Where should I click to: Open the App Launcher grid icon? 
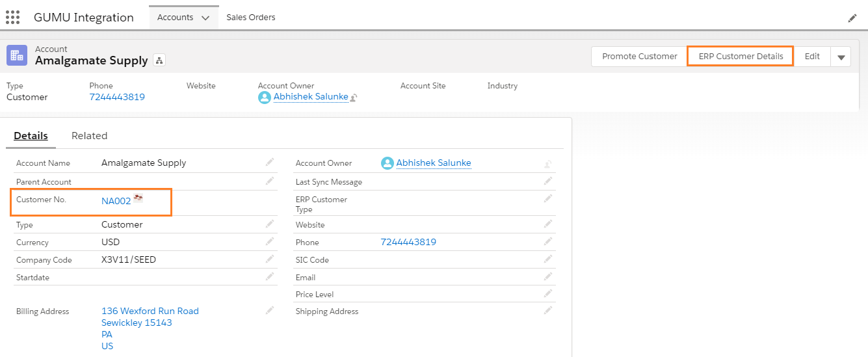coord(12,18)
